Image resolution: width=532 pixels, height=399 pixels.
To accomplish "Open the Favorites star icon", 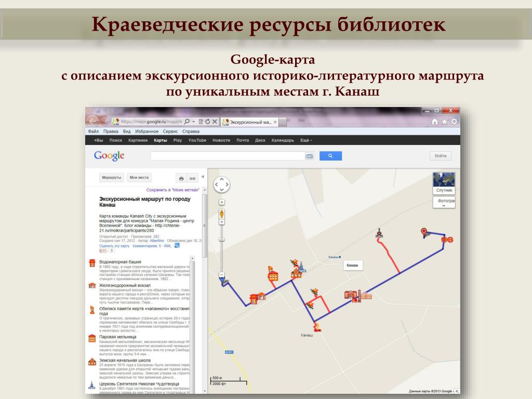I will (x=445, y=122).
